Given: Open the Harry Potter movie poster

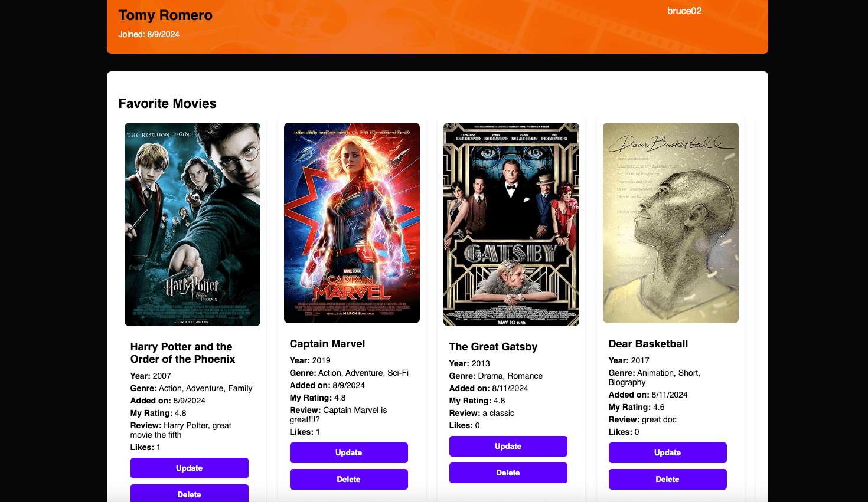Looking at the screenshot, I should 192,224.
